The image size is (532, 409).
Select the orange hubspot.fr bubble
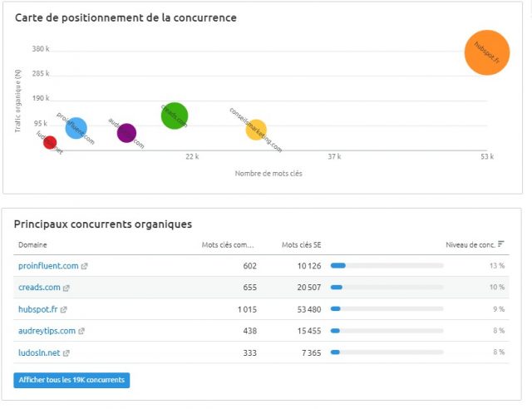tap(487, 52)
